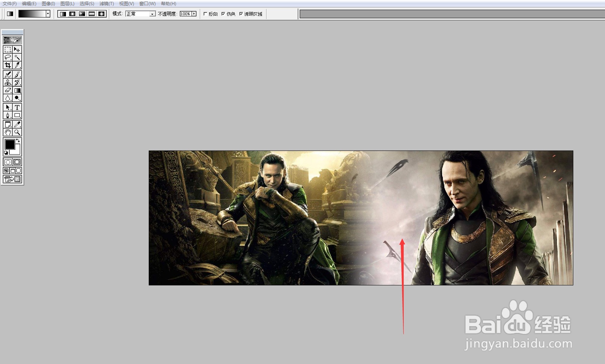605x364 pixels.
Task: Switch to Standard editing mode
Action: click(8, 162)
